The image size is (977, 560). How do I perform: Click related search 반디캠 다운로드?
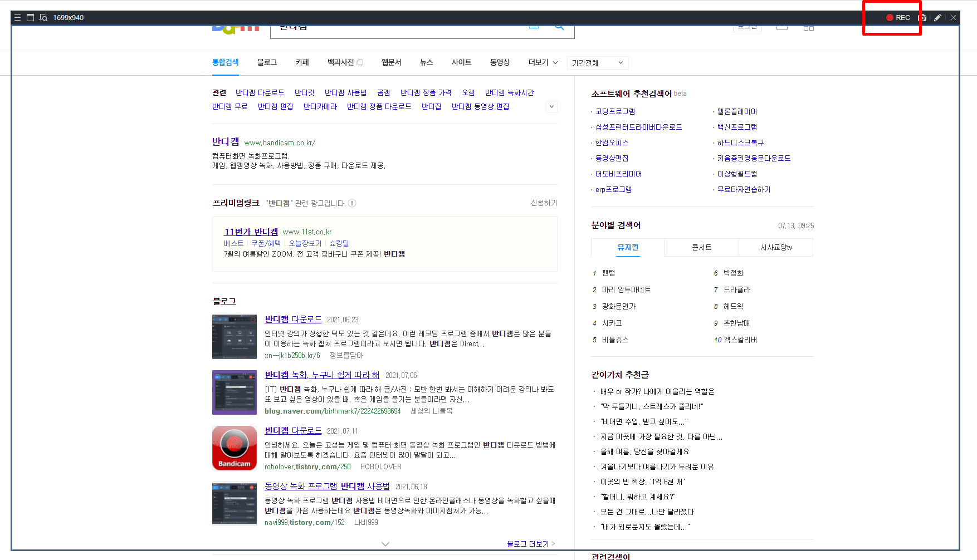coord(260,92)
